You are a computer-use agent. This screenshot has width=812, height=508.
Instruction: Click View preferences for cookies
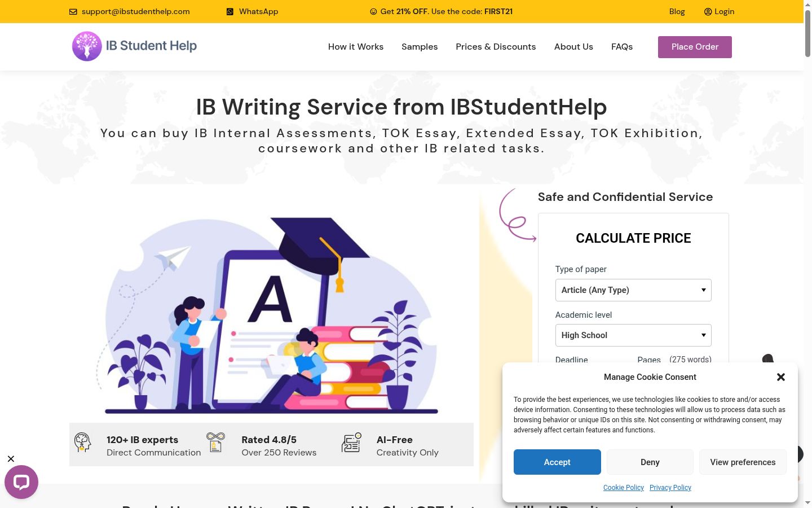[743, 462]
